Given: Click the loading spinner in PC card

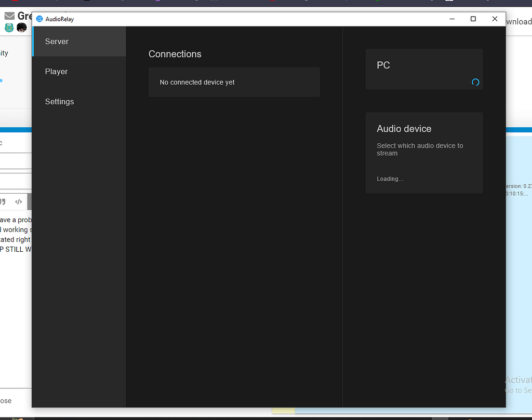Looking at the screenshot, I should coord(475,82).
